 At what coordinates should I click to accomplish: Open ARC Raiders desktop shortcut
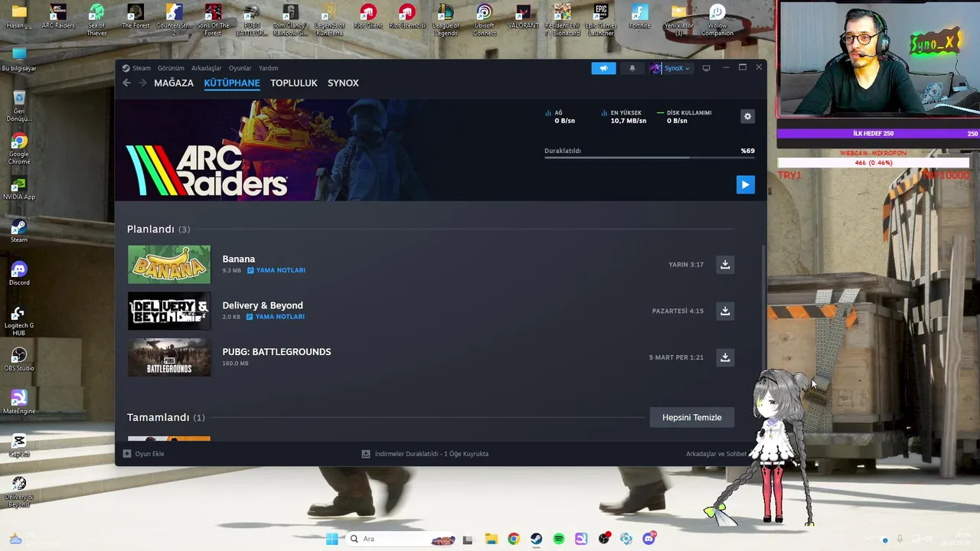point(57,18)
